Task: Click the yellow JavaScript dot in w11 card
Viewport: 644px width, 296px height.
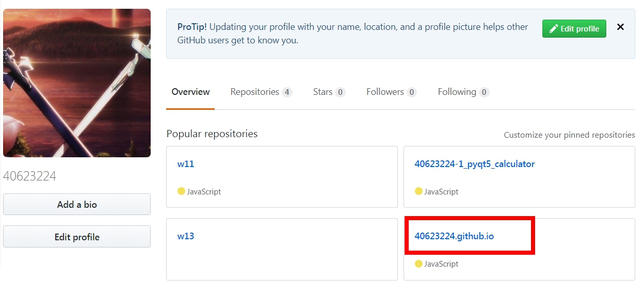Action: coord(181,191)
